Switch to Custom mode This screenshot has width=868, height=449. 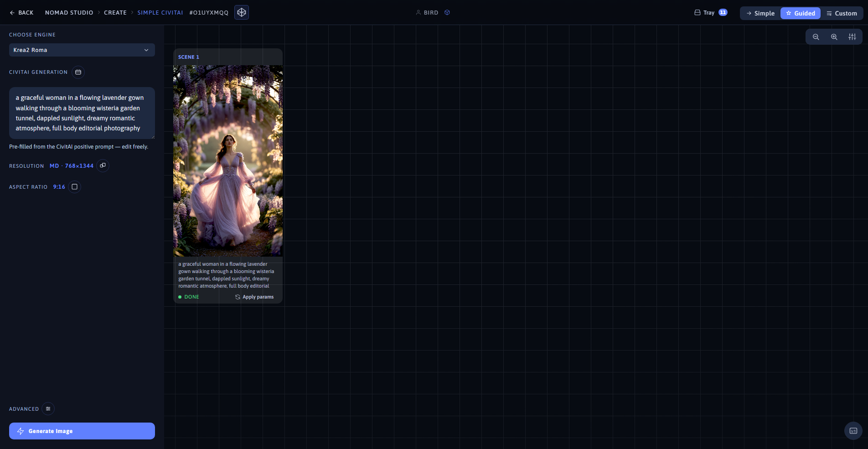[x=842, y=13]
